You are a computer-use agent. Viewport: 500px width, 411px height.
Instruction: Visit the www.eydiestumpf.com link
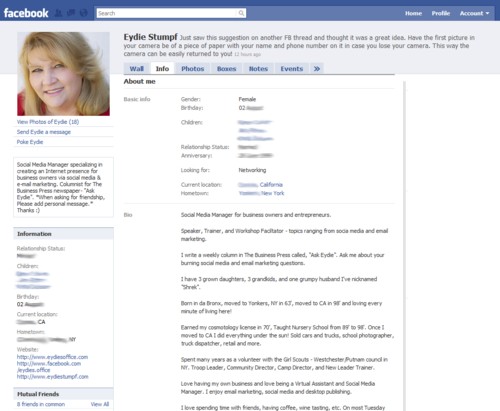53,377
